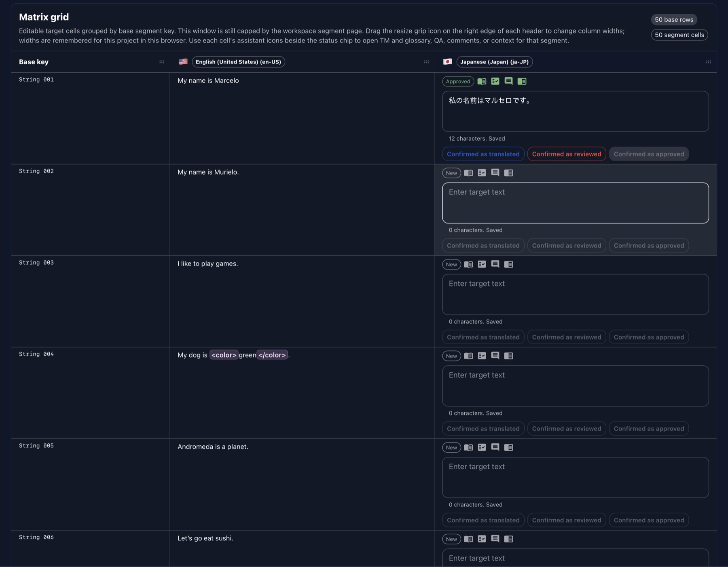The width and height of the screenshot is (728, 567).
Task: Open QA checklist icon for String 005
Action: [x=482, y=447]
